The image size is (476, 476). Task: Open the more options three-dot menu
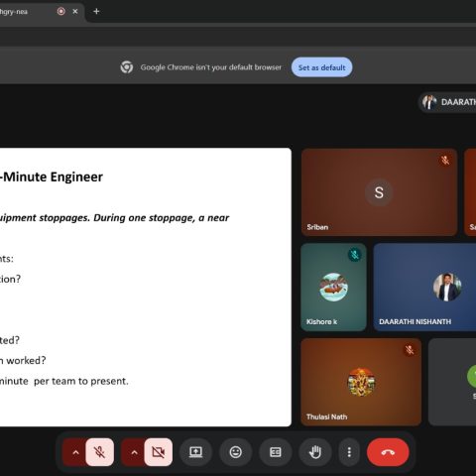[349, 452]
